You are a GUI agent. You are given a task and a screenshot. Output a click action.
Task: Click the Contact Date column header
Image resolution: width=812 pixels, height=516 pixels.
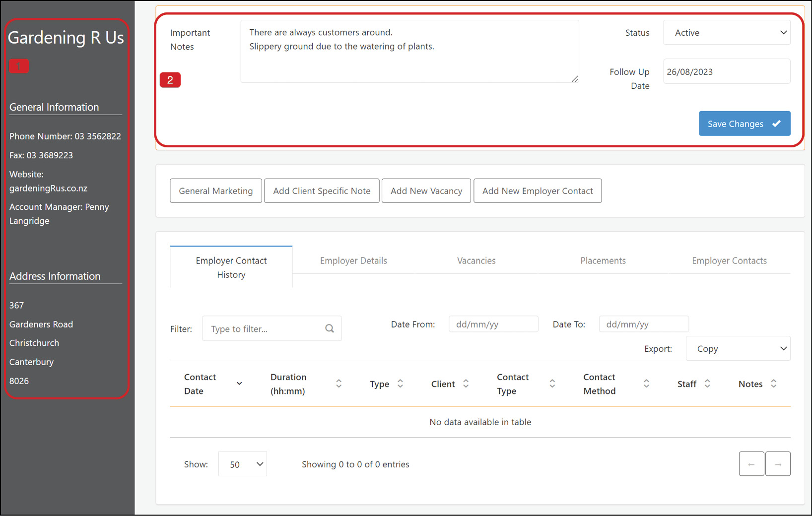tap(200, 384)
